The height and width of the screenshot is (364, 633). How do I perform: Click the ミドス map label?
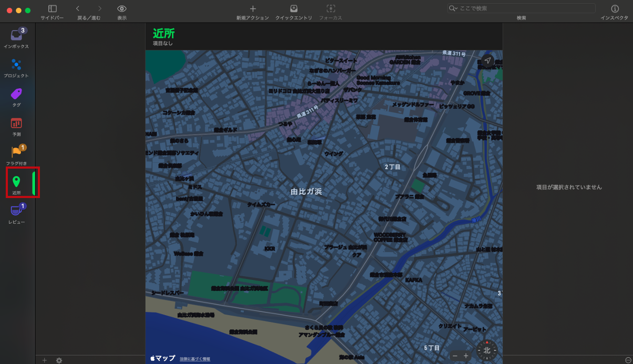195,186
